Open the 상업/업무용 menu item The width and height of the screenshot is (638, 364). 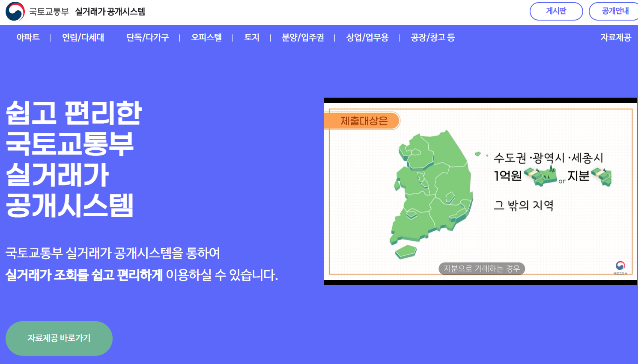pos(367,38)
